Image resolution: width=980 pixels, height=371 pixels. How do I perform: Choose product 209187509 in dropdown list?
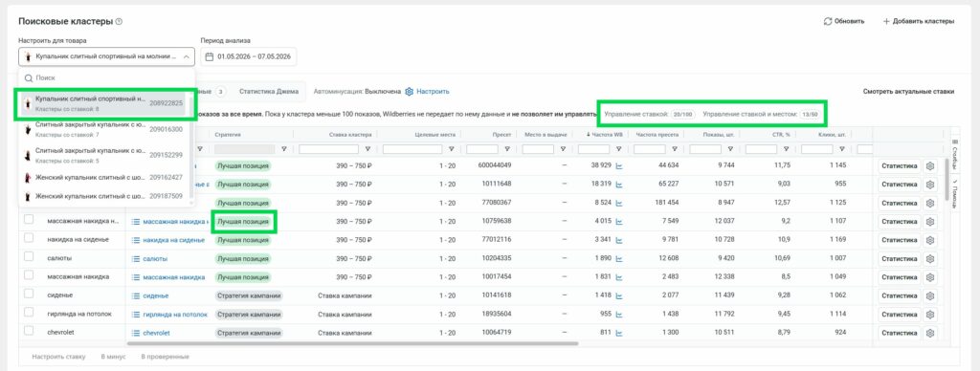103,196
